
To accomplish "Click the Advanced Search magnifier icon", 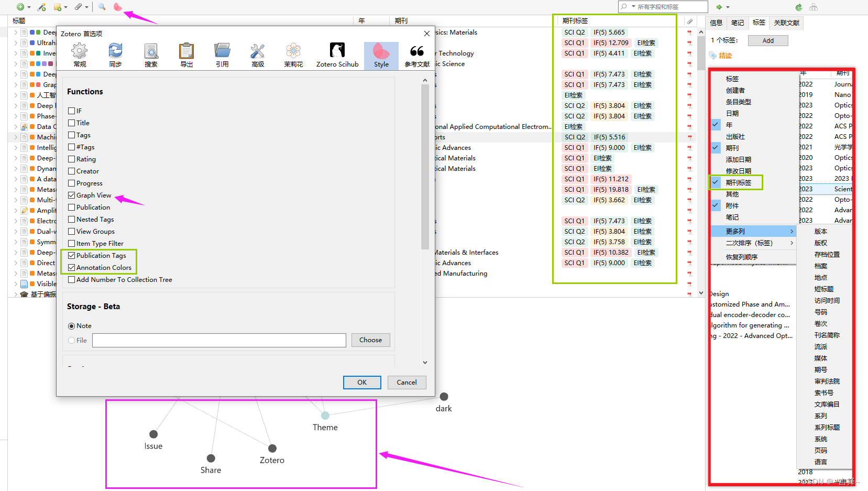I will click(102, 7).
